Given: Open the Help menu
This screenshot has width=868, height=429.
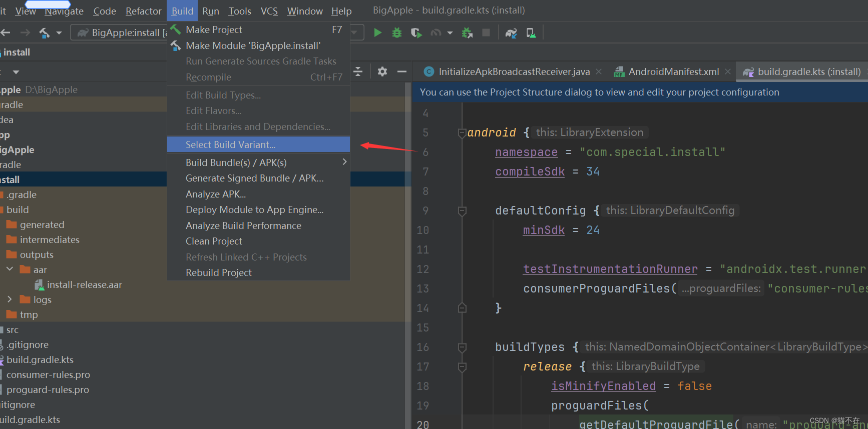Looking at the screenshot, I should [341, 11].
